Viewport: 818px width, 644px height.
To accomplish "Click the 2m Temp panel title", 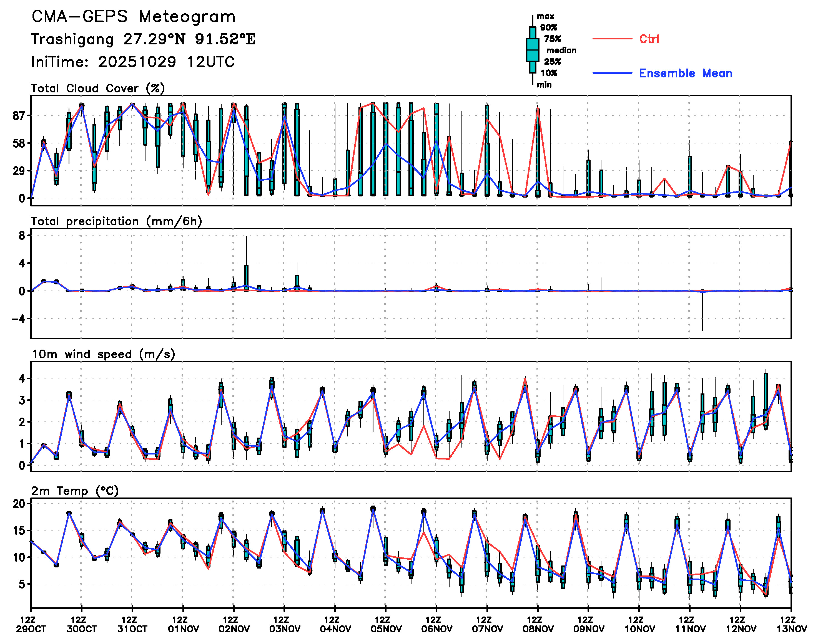I will [x=75, y=491].
